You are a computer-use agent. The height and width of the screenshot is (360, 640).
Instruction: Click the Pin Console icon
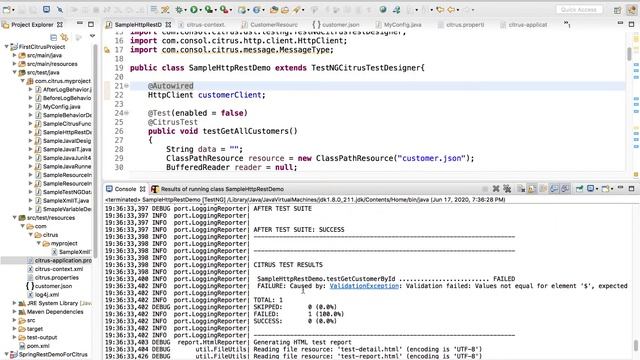[579, 189]
